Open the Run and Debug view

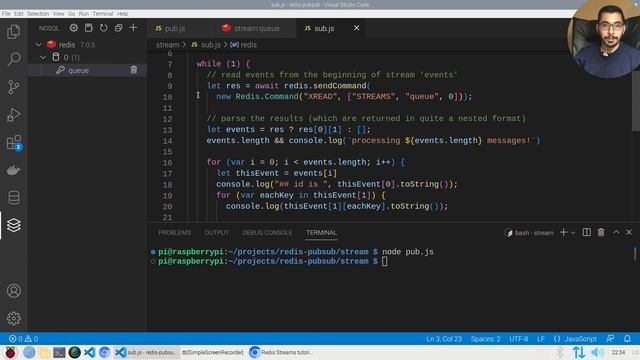13,115
